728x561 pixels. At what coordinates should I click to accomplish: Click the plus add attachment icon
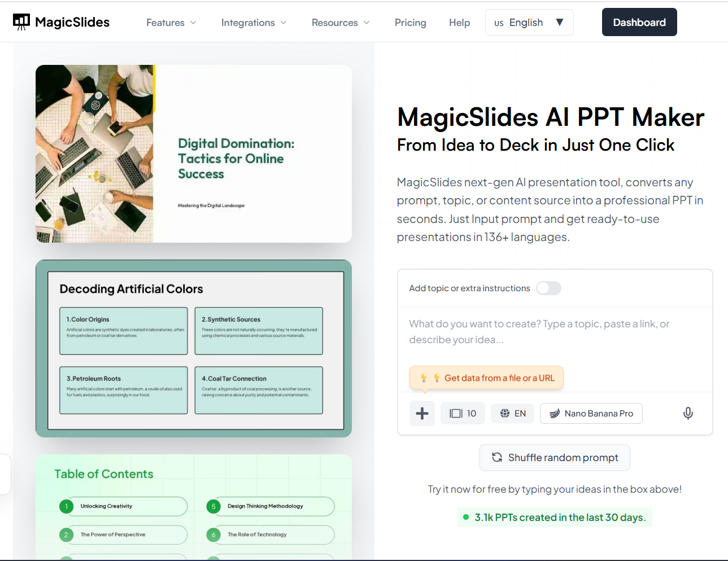tap(422, 414)
